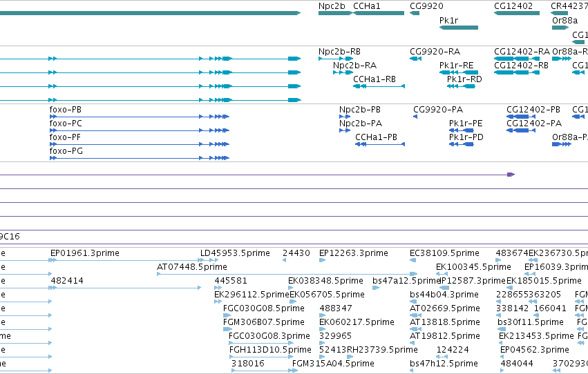
Task: Click the FGH113D10.5prime EST label
Action: (x=270, y=350)
